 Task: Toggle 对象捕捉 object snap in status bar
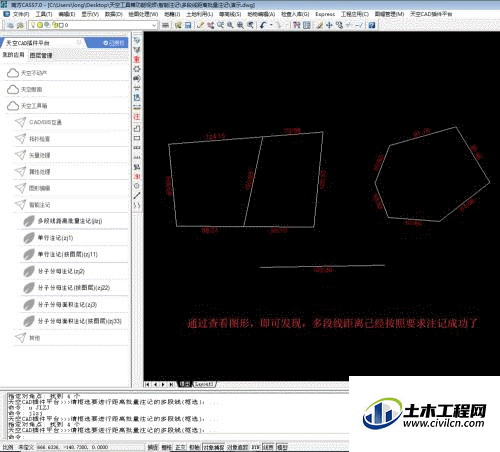coord(214,447)
